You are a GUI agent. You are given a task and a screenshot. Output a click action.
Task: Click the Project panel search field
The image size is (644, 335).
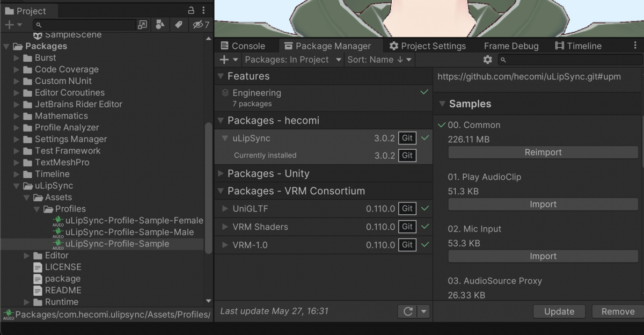point(84,25)
